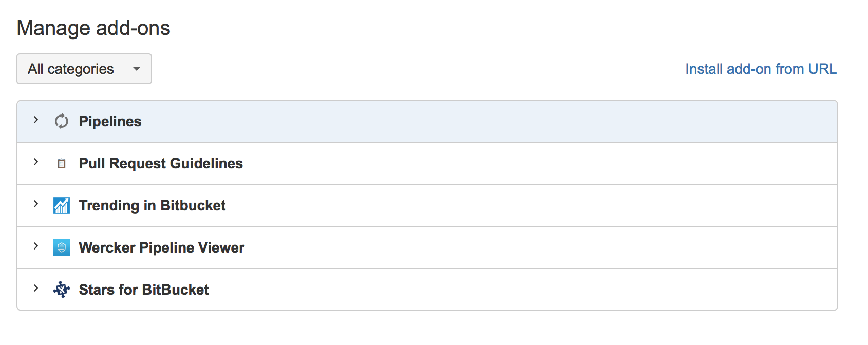Click the Wercker Pipeline Viewer blue icon
The image size is (868, 345).
coord(62,247)
